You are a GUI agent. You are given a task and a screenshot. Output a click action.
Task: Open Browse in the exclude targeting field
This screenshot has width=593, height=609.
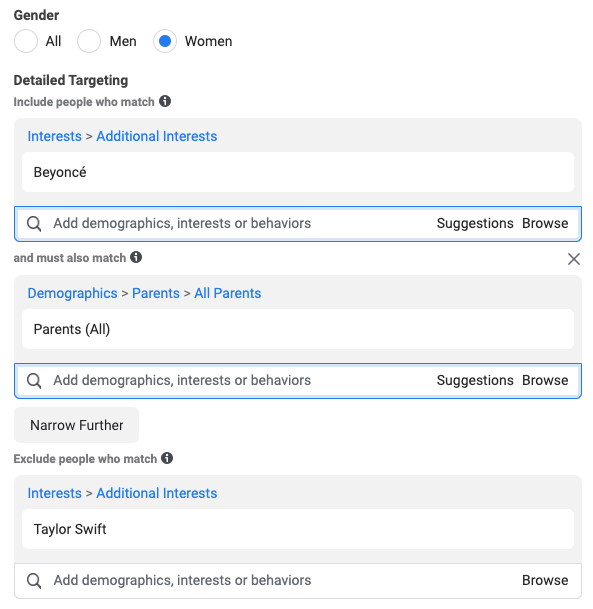click(545, 580)
